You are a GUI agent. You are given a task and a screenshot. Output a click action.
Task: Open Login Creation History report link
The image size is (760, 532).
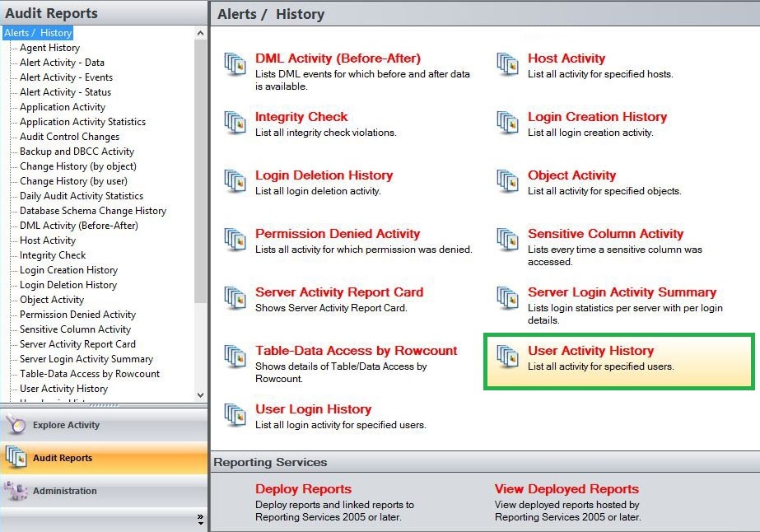[597, 117]
